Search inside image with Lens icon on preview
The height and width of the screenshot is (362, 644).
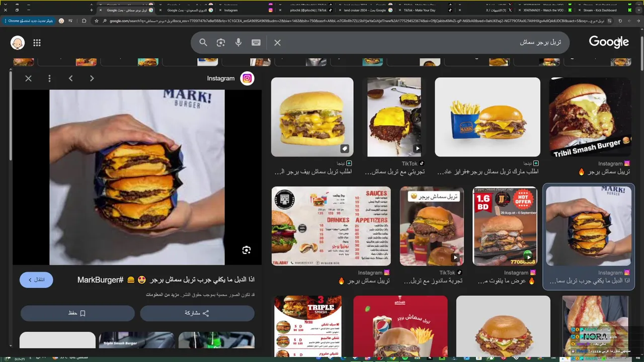pyautogui.click(x=247, y=250)
